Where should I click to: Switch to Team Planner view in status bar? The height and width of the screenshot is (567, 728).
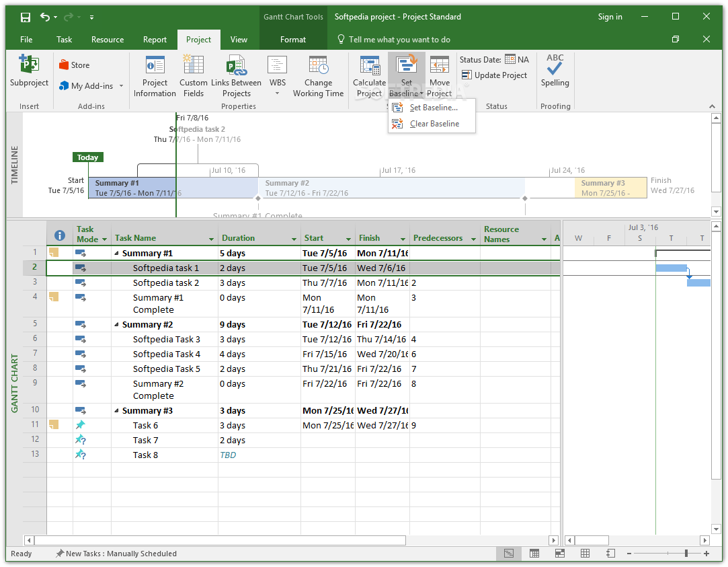(x=559, y=554)
